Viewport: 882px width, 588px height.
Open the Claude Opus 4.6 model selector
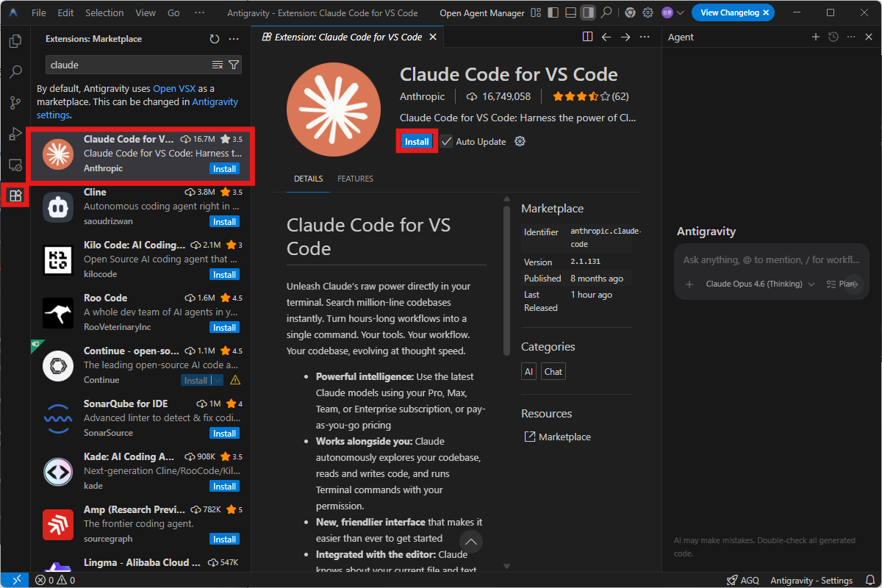point(760,284)
